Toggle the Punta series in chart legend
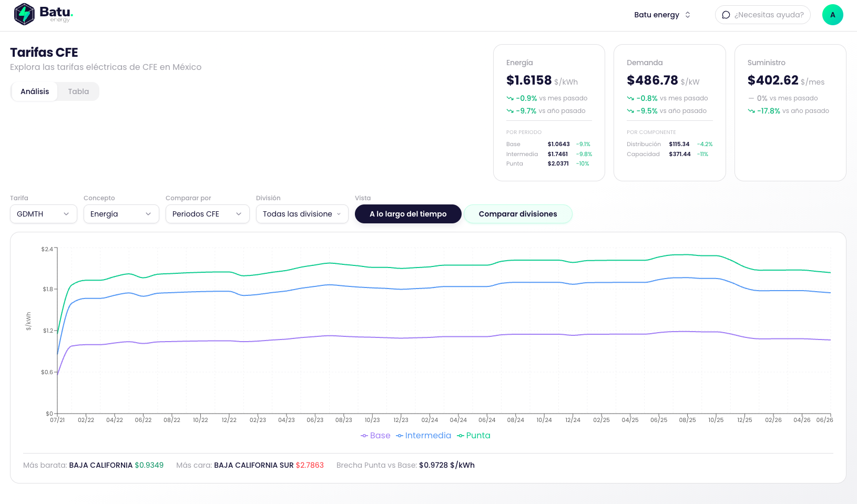 click(x=473, y=436)
